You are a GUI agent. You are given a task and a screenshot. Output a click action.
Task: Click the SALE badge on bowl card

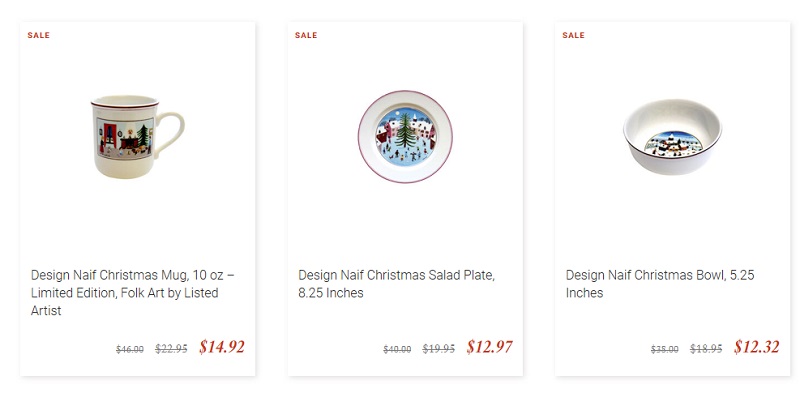point(573,35)
